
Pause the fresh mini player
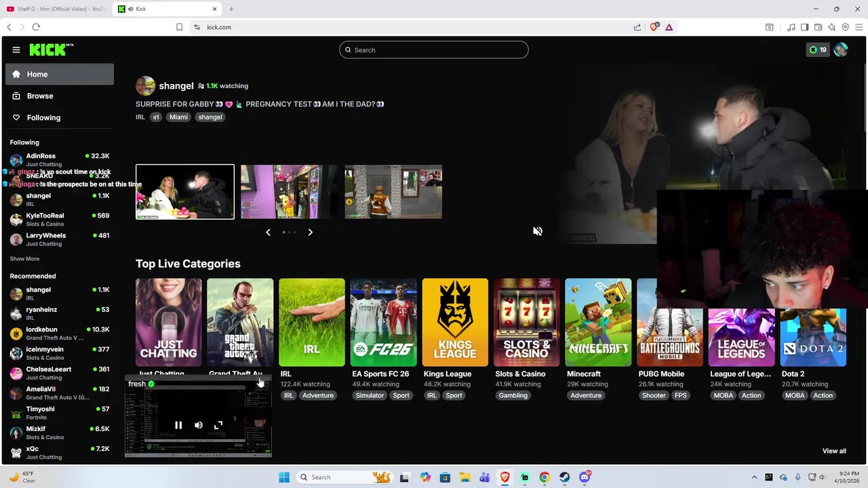178,425
